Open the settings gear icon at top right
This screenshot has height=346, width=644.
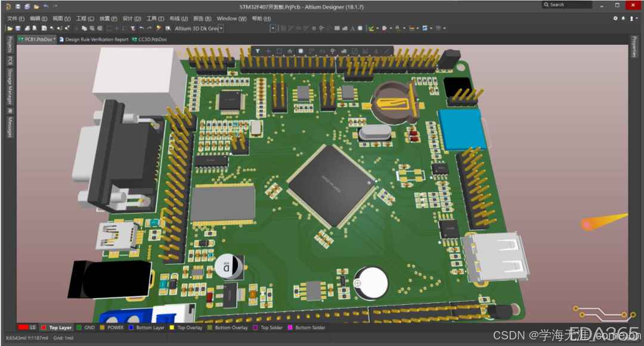pyautogui.click(x=615, y=18)
